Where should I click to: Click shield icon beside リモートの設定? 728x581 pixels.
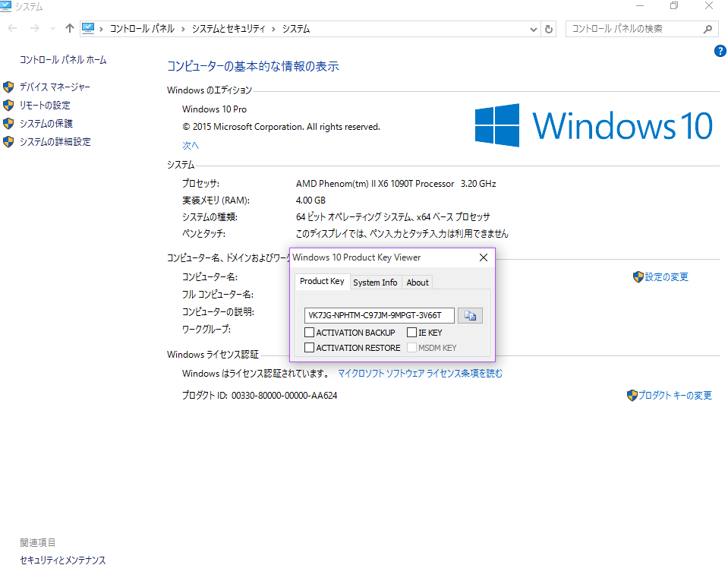(8, 105)
